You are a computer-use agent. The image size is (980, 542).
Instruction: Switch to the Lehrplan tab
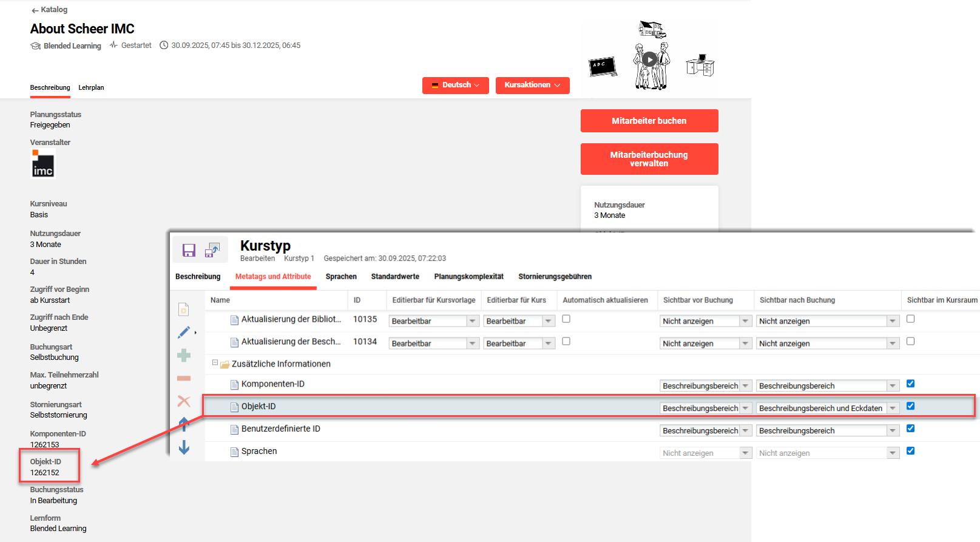click(91, 88)
